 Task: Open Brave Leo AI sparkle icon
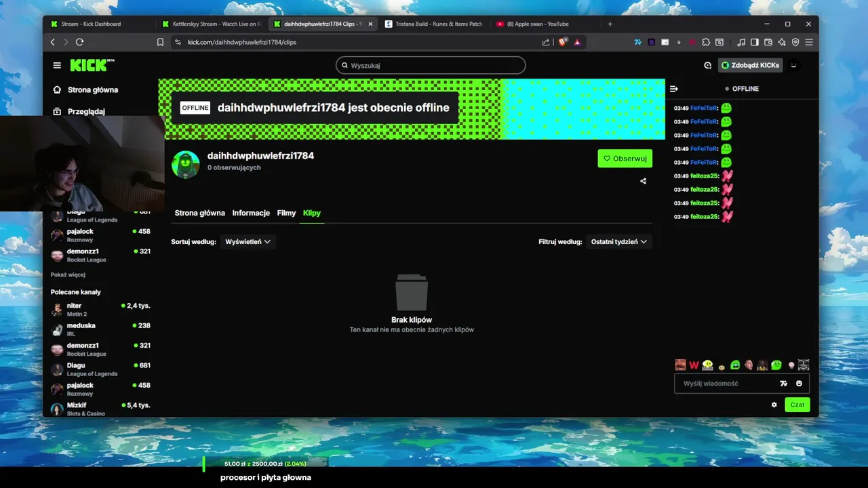(782, 42)
